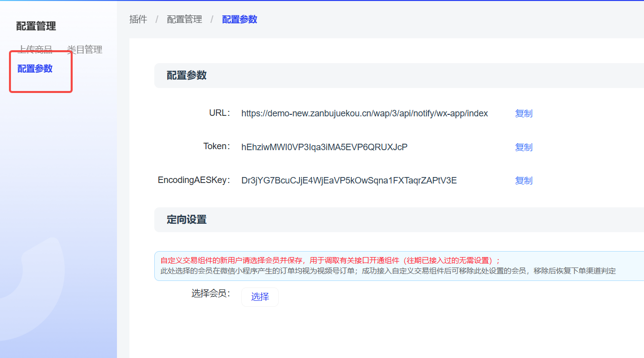
Task: Open 类目管理 in the sidebar
Action: 85,49
